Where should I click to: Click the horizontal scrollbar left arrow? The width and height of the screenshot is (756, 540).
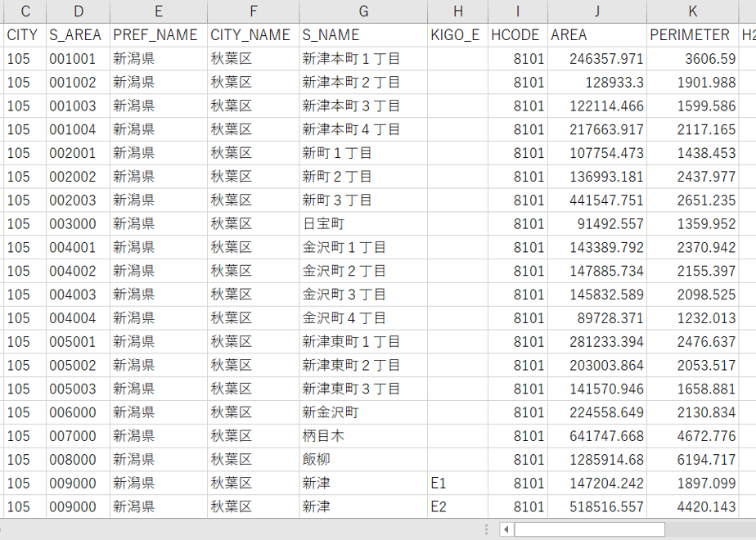click(506, 529)
